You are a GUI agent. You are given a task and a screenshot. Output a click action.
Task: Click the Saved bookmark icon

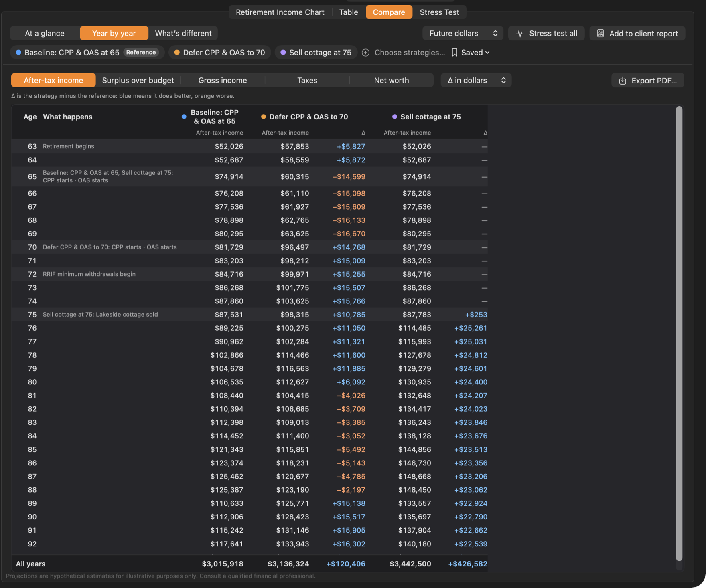[454, 53]
